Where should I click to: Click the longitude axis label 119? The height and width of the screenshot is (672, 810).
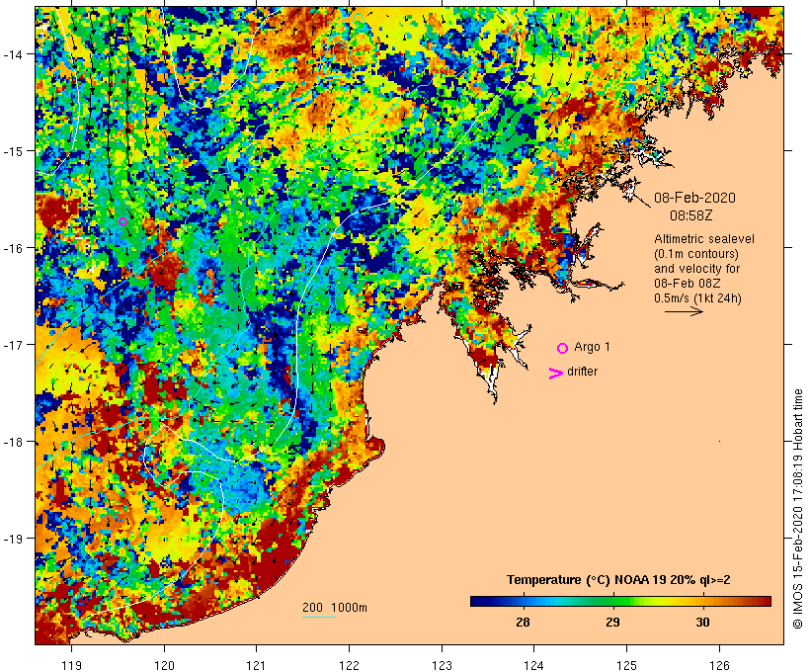(x=71, y=665)
